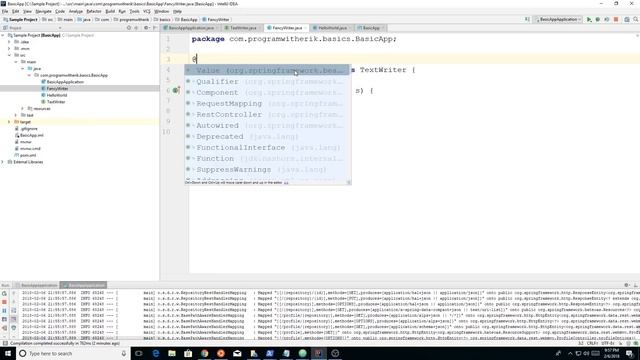Stop the application with the red square toolbar icon
640x360 pixels.
pos(616,20)
